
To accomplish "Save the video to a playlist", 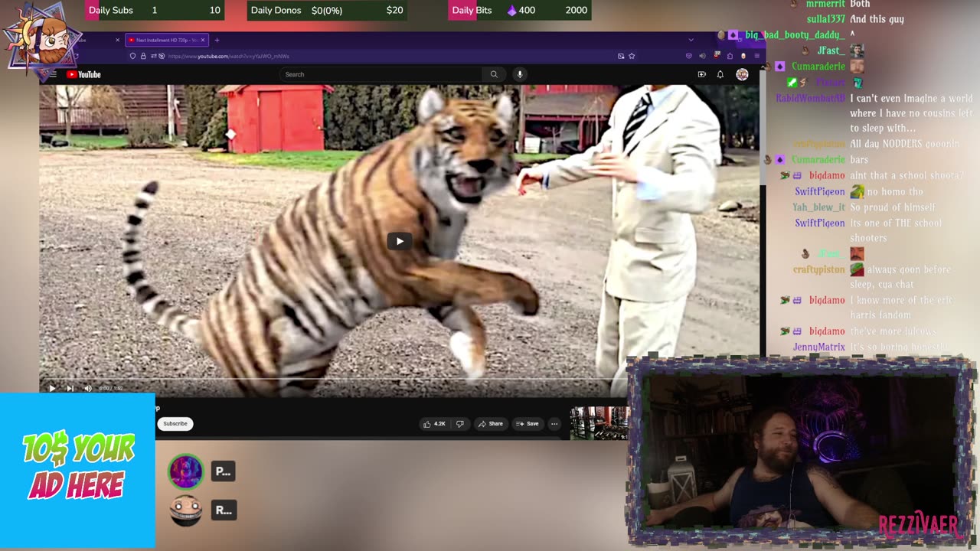I will tap(527, 423).
